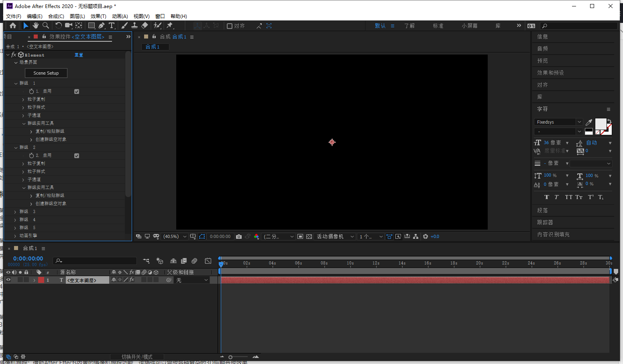Open the Fixedsys font dropdown
Screen dimensions: 623x364
pyautogui.click(x=558, y=122)
